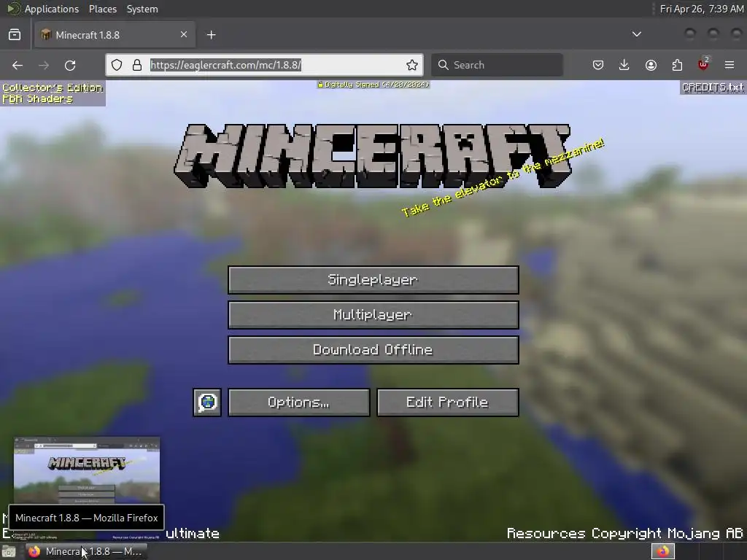Go back in browser history
The height and width of the screenshot is (560, 747).
[18, 65]
